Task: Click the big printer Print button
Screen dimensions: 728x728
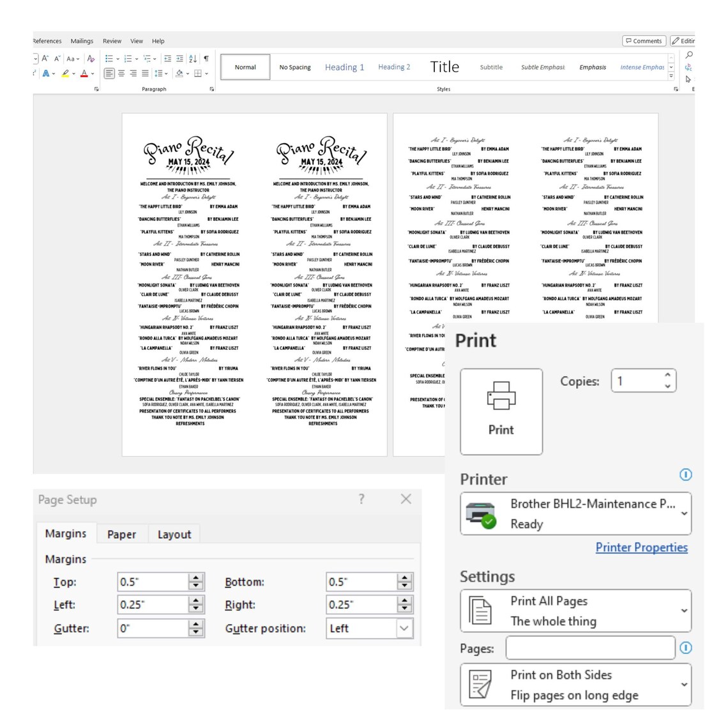Action: click(501, 411)
